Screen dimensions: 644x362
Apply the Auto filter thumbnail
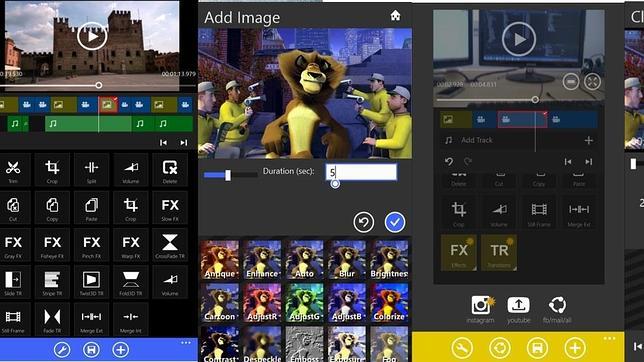tap(304, 260)
